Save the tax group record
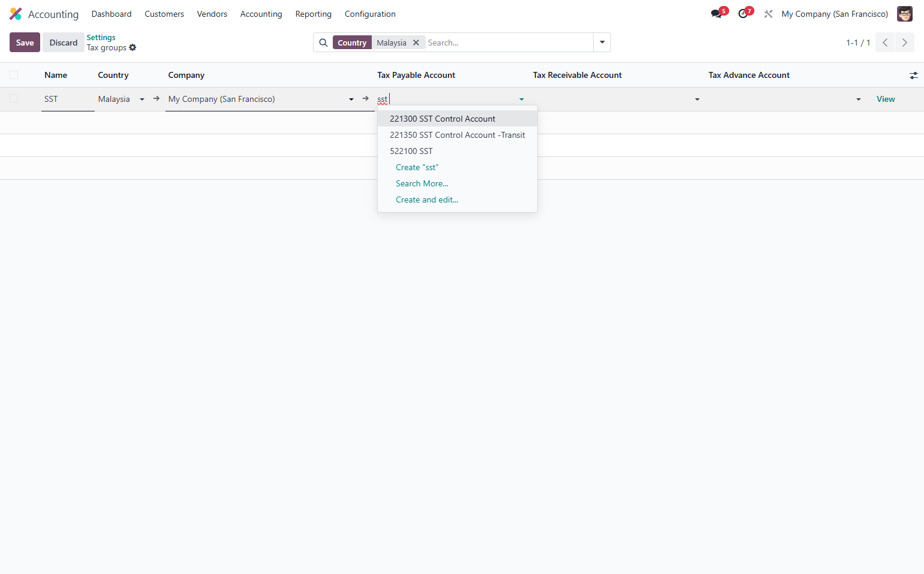Image resolution: width=924 pixels, height=574 pixels. point(25,43)
